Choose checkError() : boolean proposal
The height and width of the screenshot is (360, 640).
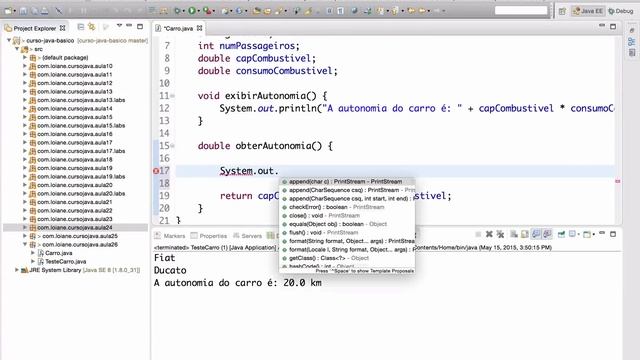347,207
